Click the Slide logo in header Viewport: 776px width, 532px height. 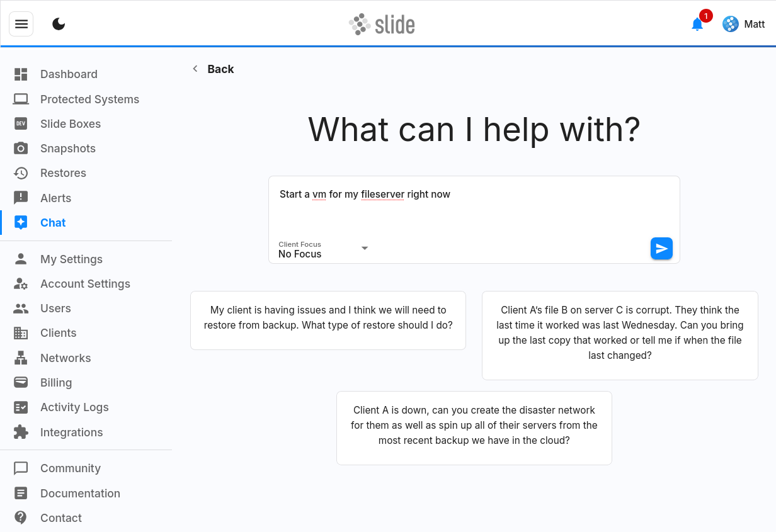pos(382,25)
